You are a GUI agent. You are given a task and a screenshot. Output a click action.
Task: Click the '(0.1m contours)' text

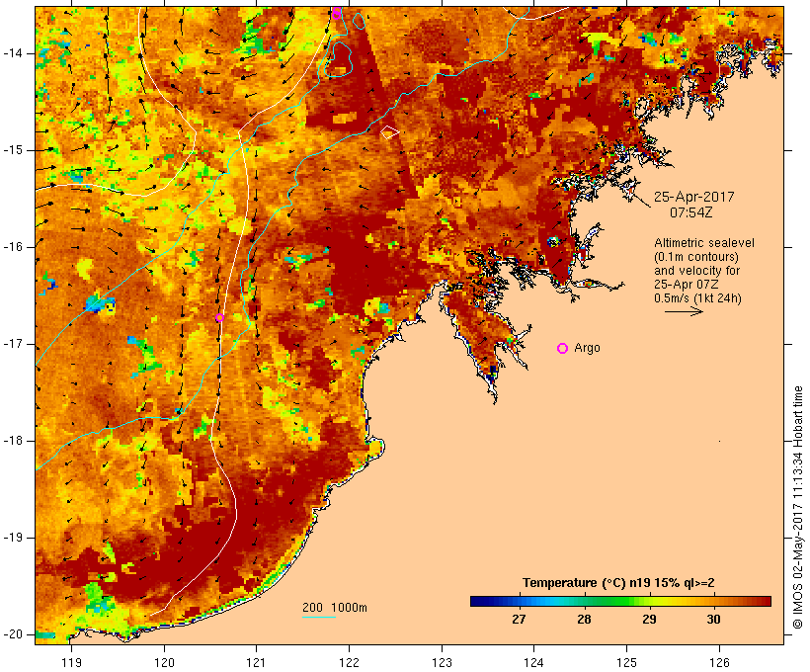click(696, 257)
